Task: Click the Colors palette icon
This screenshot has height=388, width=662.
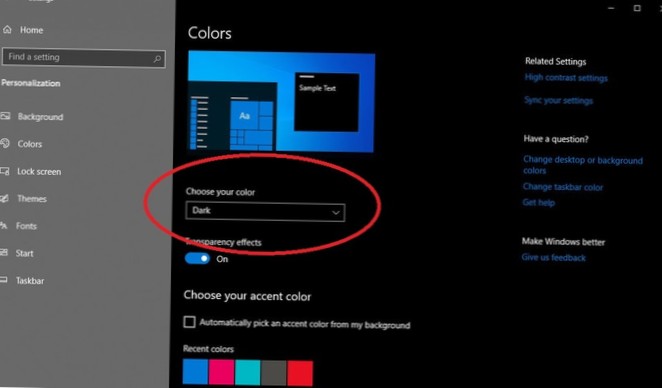Action: (x=5, y=143)
